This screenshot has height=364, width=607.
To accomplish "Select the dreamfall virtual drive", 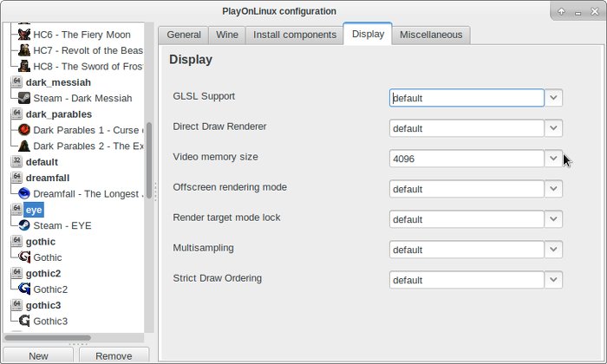I will pyautogui.click(x=48, y=178).
